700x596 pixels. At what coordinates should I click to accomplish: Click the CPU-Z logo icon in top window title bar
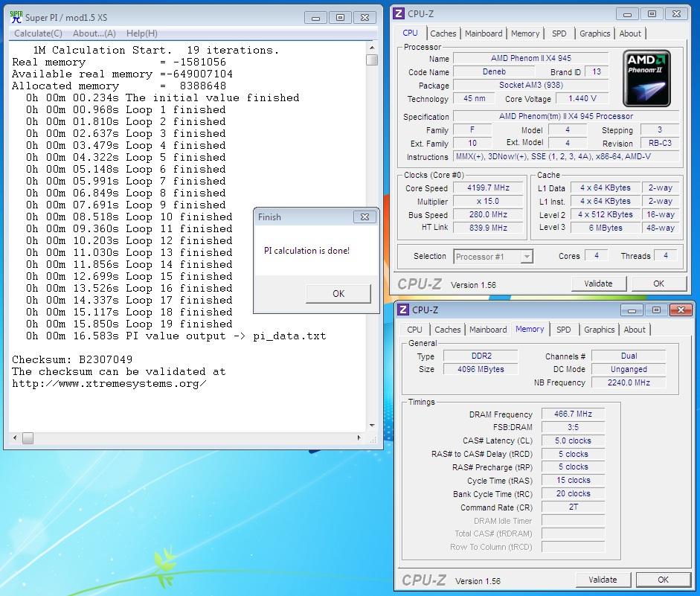coord(399,14)
